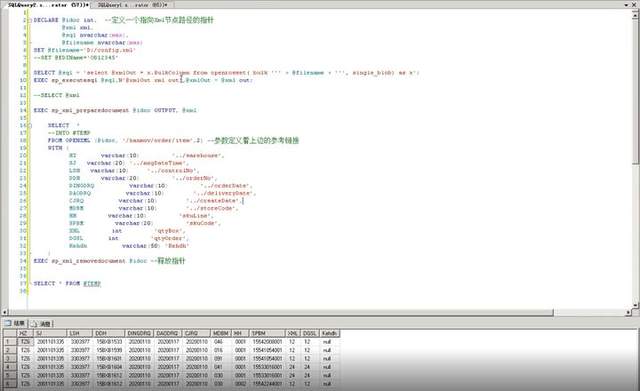Click the commented line '--SELECT @xml'
Viewport: 640px width, 391px height.
pos(57,95)
